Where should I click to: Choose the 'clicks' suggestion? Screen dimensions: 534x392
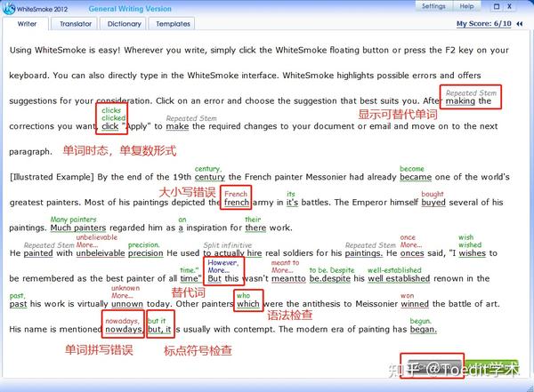coord(111,110)
